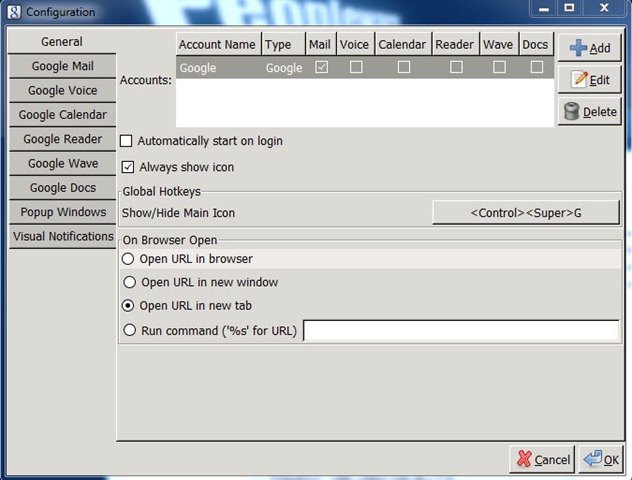Enable Docs for the Google account

click(536, 67)
